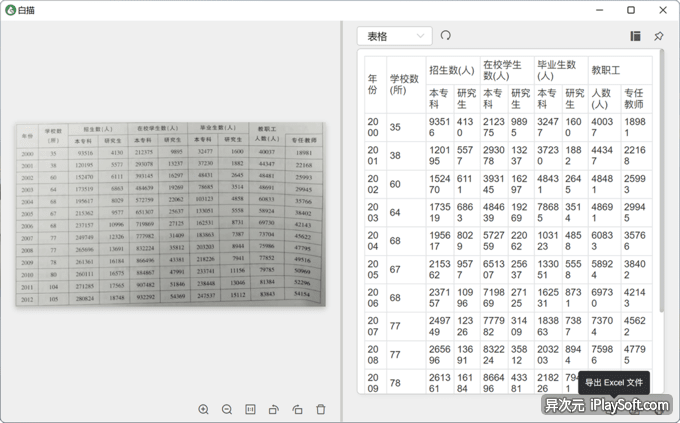Click the 31409 cell in 2007 row
This screenshot has height=423, width=680.
(x=521, y=326)
